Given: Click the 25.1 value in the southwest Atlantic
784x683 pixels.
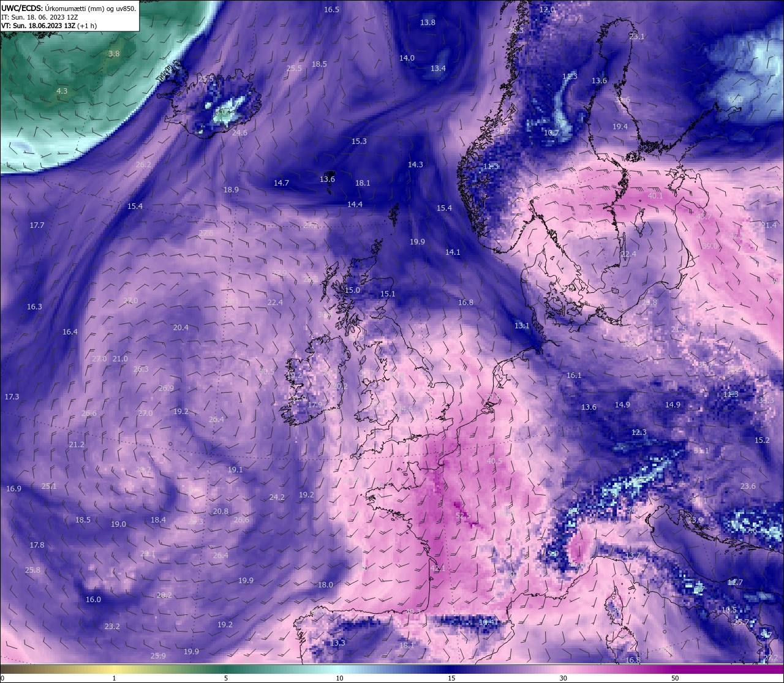Looking at the screenshot, I should 49,486.
